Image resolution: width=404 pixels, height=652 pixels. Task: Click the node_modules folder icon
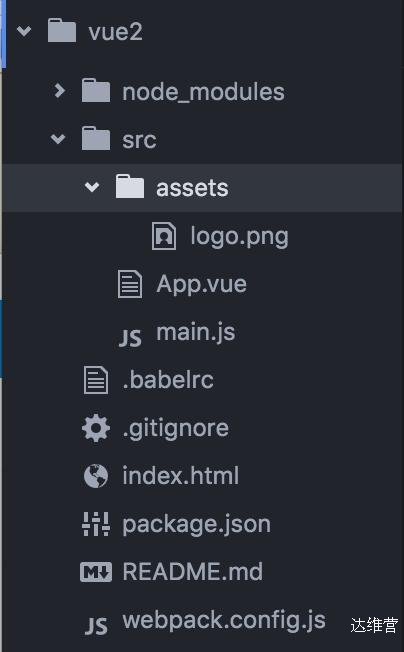[96, 90]
